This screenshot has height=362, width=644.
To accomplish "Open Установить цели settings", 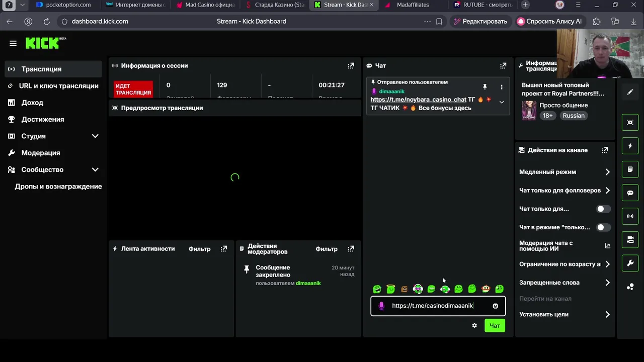I will pyautogui.click(x=565, y=314).
